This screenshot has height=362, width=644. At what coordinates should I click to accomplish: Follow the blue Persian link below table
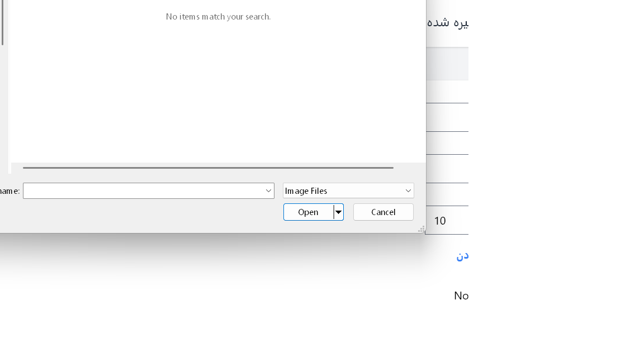[462, 255]
